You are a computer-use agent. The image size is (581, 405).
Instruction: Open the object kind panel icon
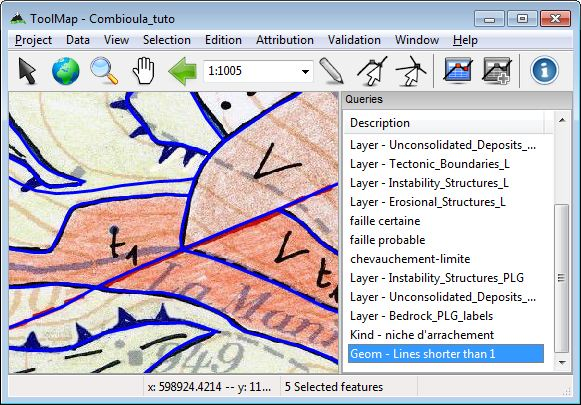[x=458, y=70]
